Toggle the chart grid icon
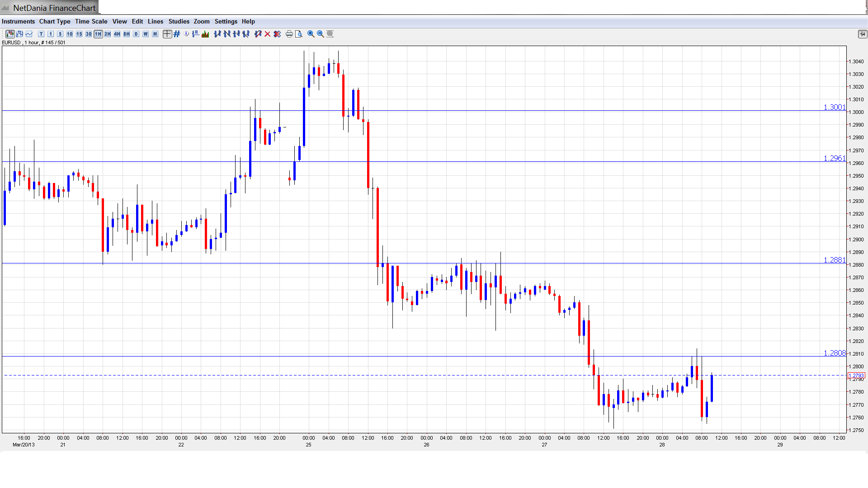Screen dimensions: 868x488 [x=177, y=34]
